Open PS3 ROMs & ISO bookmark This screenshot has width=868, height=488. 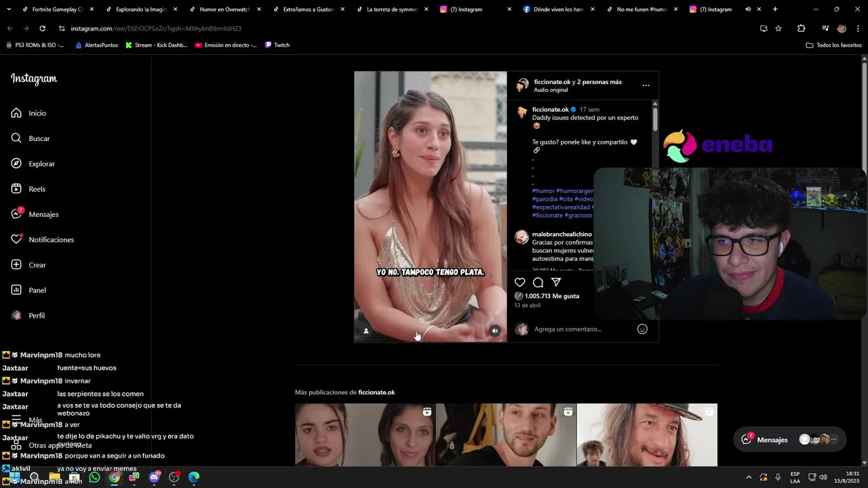(35, 45)
